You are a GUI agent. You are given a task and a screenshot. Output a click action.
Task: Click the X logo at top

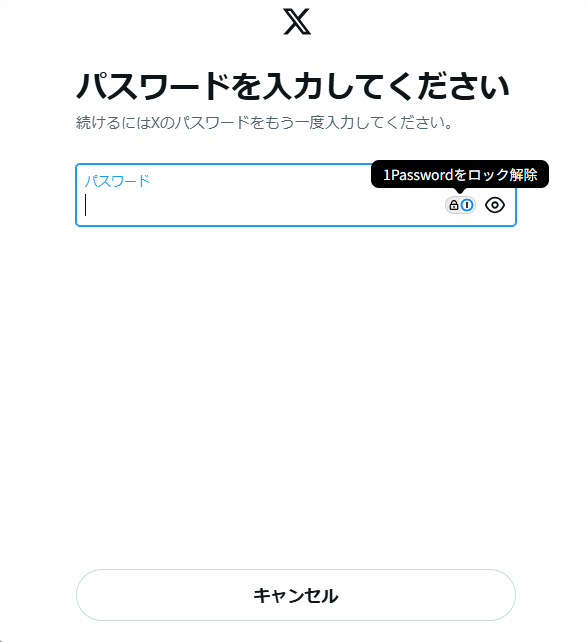point(297,22)
